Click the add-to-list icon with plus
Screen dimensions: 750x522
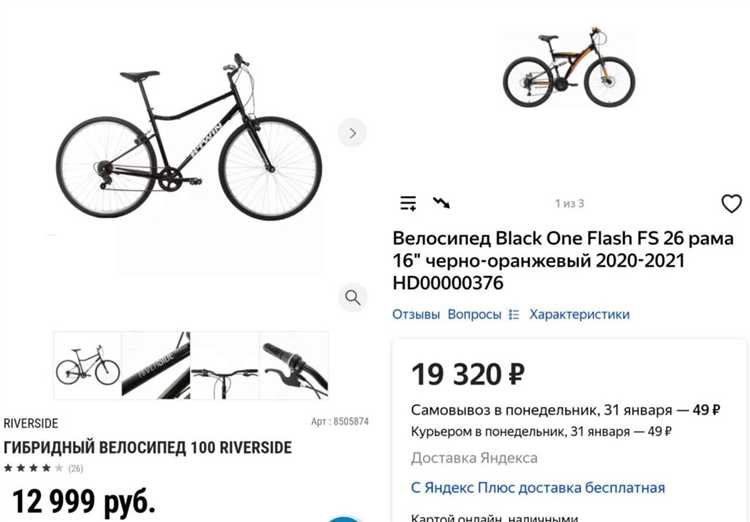pos(408,203)
